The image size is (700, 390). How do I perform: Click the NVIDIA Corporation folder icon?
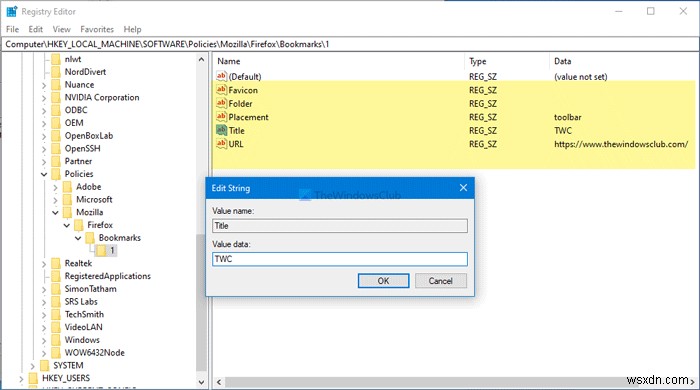coord(56,97)
